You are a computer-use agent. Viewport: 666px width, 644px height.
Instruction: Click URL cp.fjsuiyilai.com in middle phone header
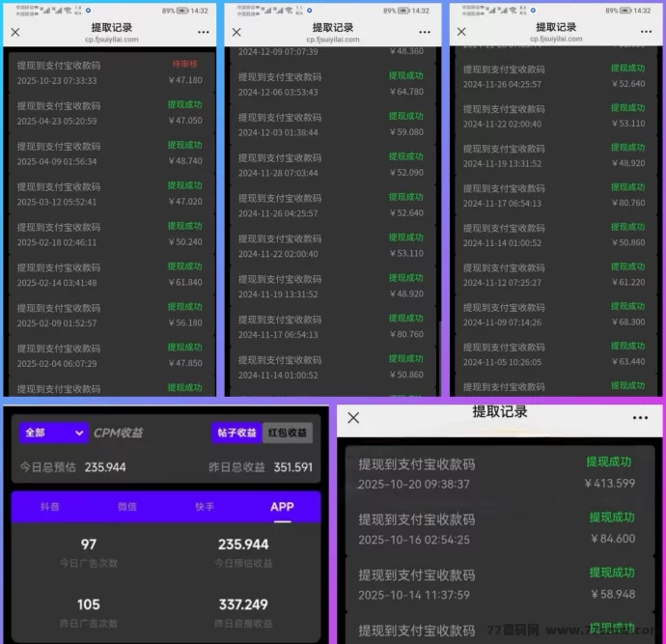tap(333, 40)
